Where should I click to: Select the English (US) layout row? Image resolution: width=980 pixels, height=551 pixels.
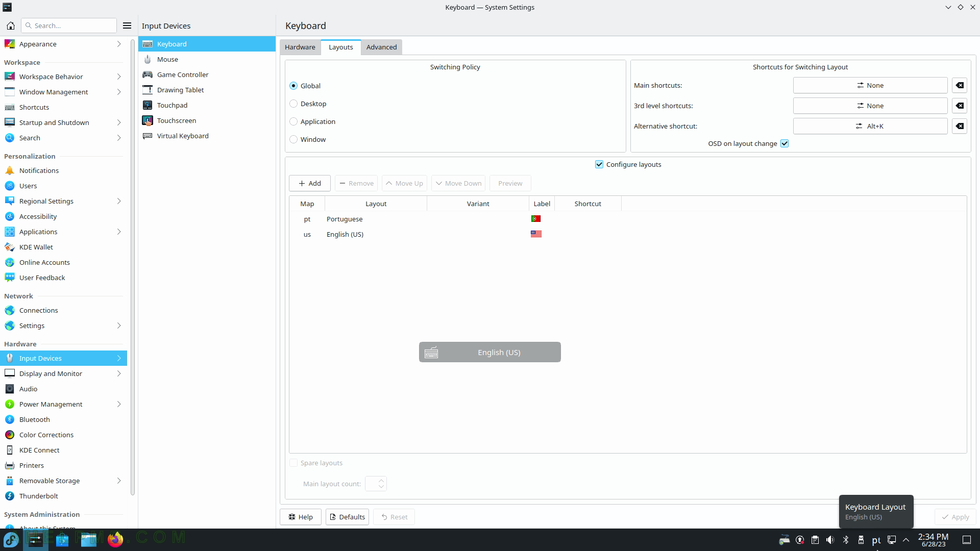pos(628,234)
